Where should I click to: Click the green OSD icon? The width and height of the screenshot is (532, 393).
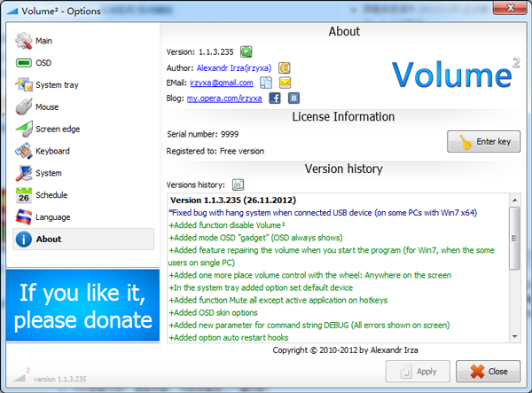click(24, 63)
